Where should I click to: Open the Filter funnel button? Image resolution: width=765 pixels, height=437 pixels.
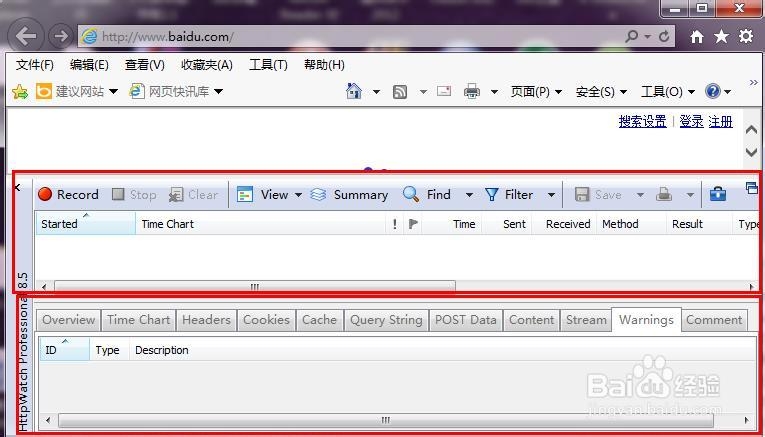click(x=509, y=195)
